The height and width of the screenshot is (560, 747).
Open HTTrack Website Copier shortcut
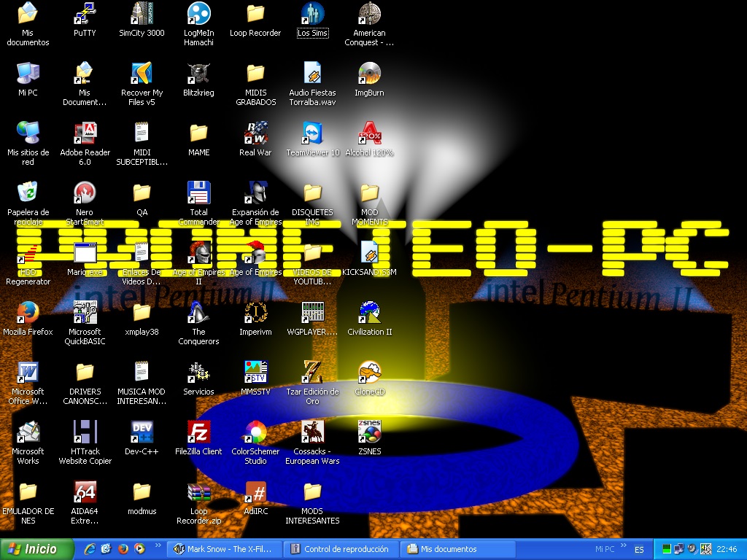(85, 443)
